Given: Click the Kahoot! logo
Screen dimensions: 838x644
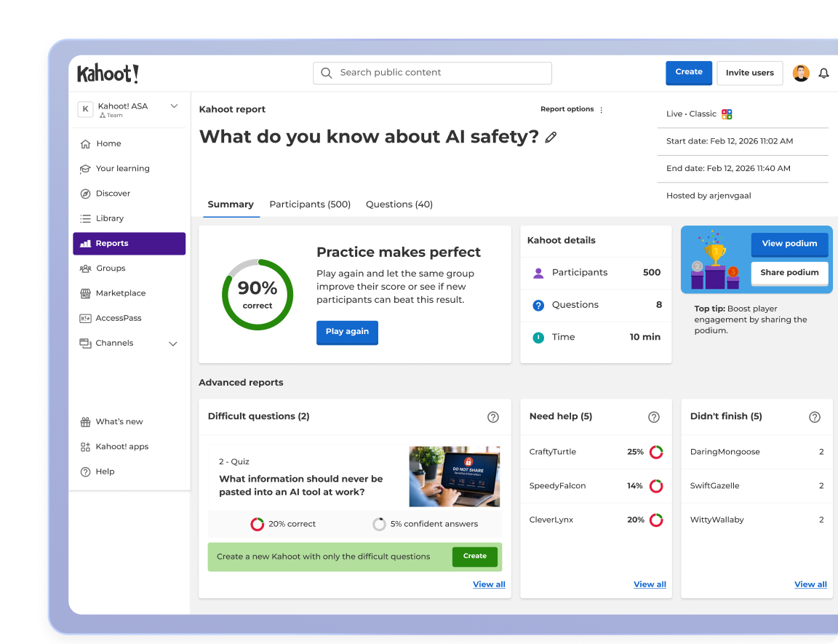Looking at the screenshot, I should pyautogui.click(x=108, y=73).
